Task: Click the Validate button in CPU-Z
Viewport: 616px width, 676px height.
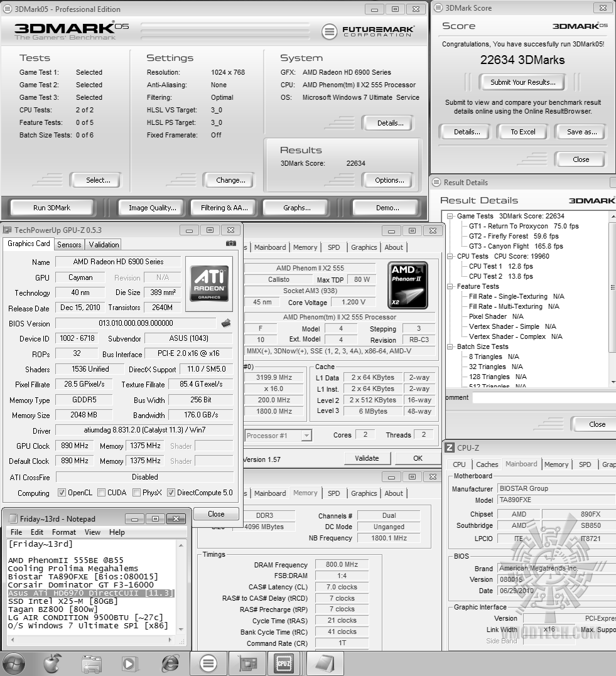Action: 367,458
